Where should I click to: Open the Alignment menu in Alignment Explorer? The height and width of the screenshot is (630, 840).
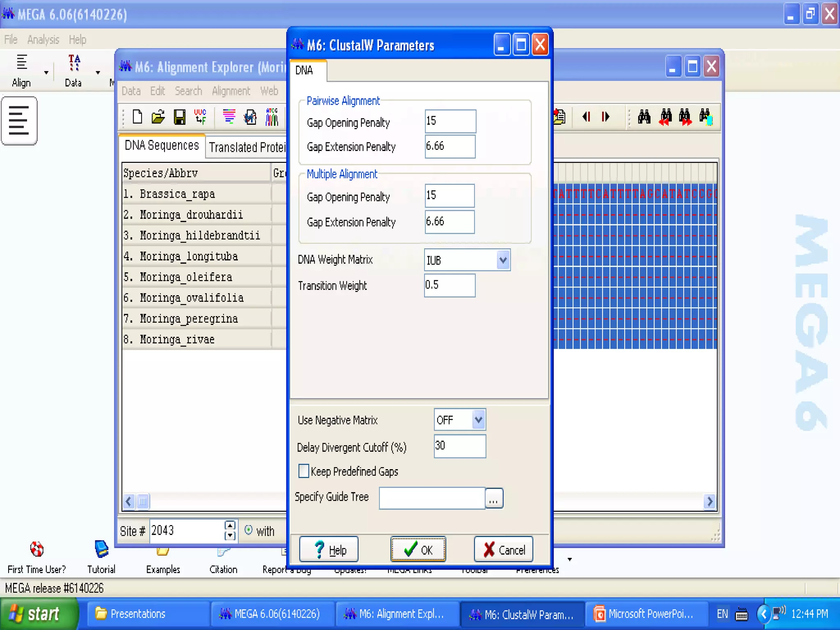[231, 91]
